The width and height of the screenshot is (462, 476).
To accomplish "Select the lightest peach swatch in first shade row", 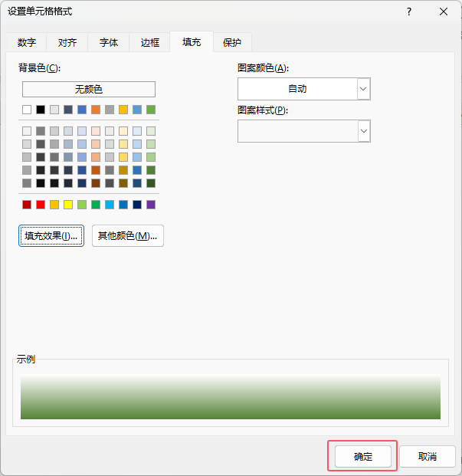I will tap(96, 131).
